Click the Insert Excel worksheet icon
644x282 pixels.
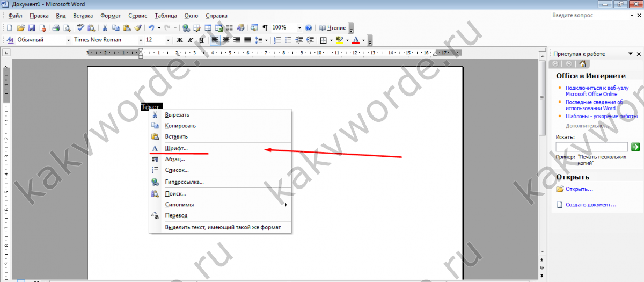(x=218, y=27)
